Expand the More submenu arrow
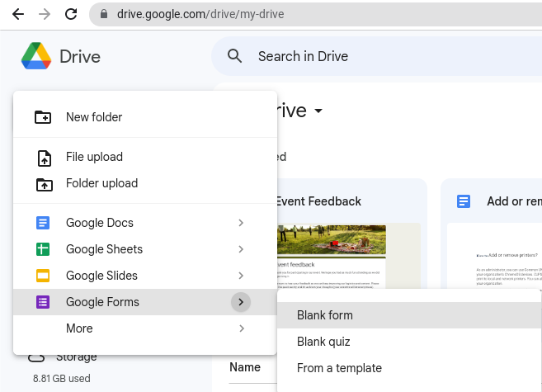Image resolution: width=542 pixels, height=392 pixels. click(241, 328)
